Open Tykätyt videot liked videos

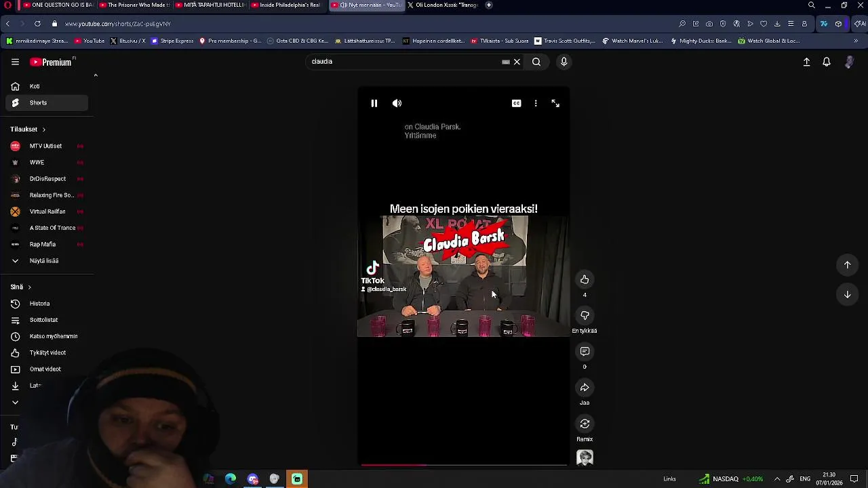tap(47, 352)
